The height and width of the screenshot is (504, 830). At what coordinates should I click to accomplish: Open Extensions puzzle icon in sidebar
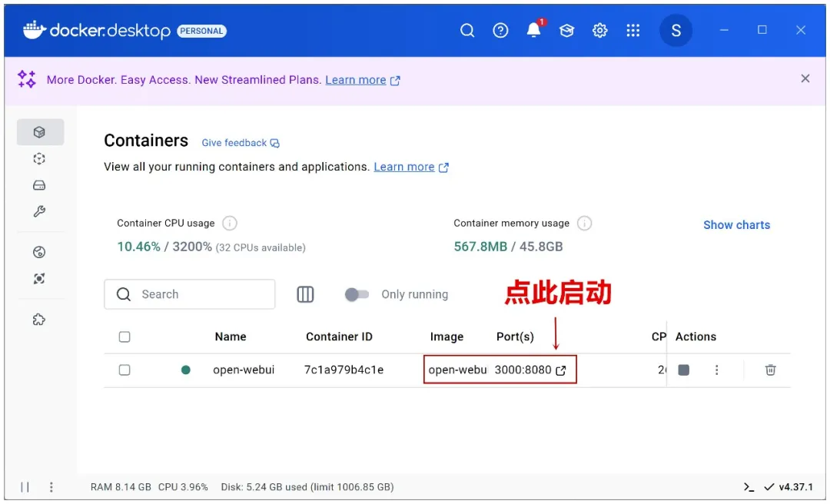point(39,320)
